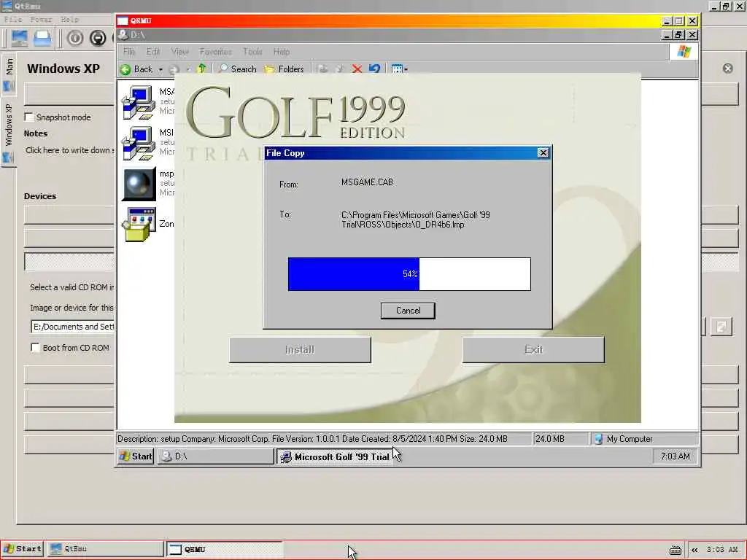Click the Microsoft Golf '99 Trial taskbar button
Viewport: 747px width, 560px height.
pyautogui.click(x=336, y=456)
